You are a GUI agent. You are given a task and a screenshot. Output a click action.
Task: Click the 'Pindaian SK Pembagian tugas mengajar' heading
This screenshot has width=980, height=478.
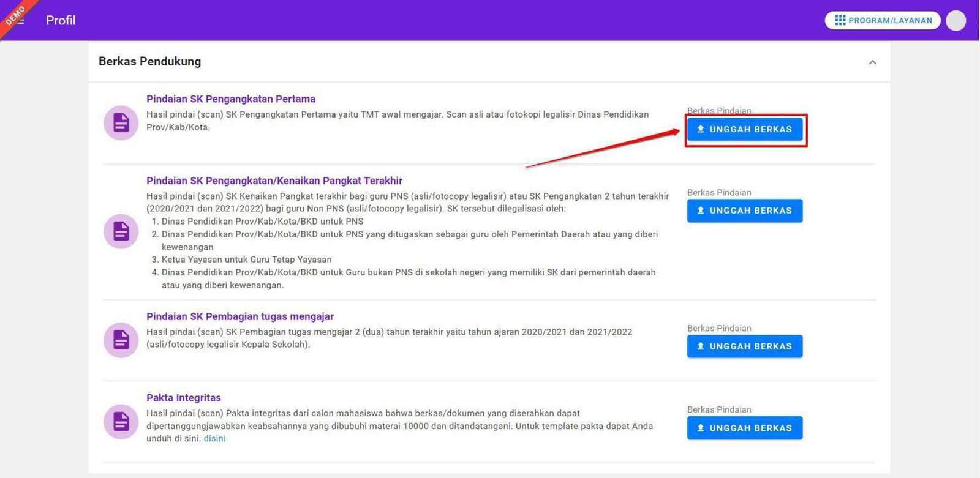click(x=240, y=316)
